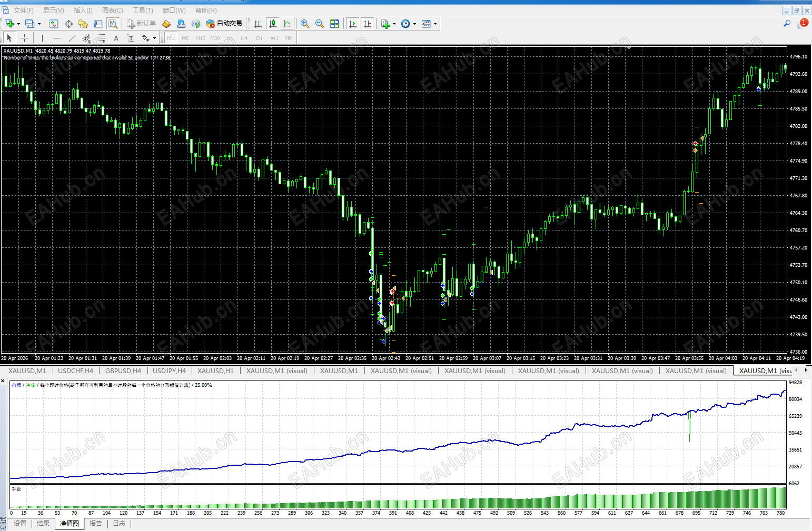Select the M5 timeframe button
812x531 pixels.
tap(185, 38)
